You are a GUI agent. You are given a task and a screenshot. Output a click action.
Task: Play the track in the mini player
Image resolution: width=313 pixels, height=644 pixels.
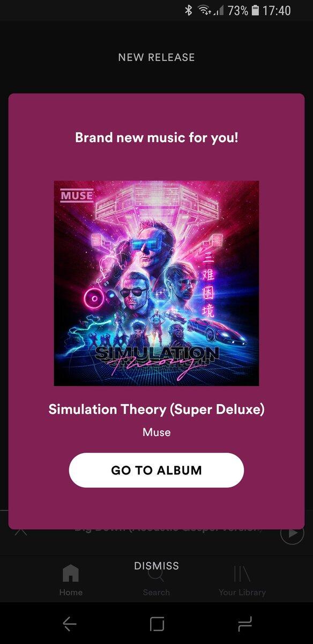click(x=292, y=533)
